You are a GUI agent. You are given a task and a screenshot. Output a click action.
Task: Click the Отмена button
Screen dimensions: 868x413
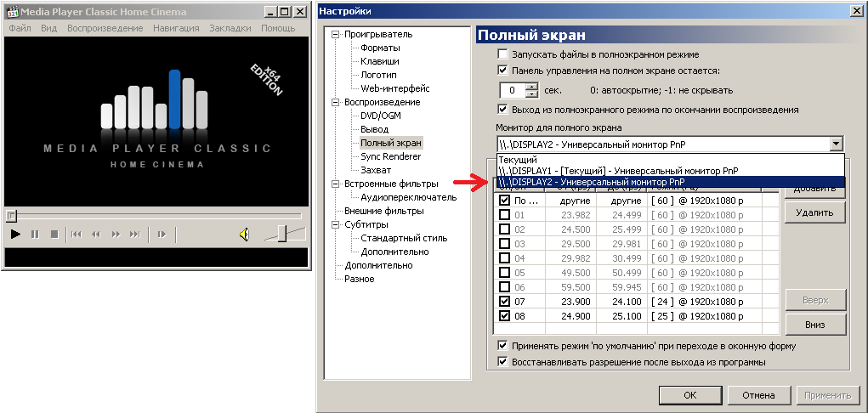tap(758, 395)
